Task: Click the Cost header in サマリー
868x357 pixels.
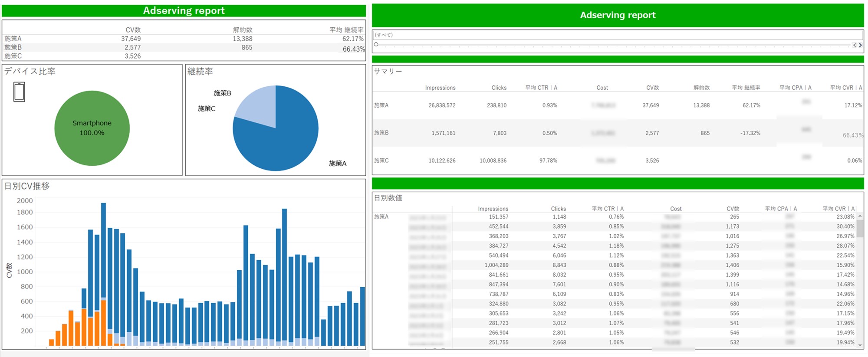Action: (x=602, y=88)
